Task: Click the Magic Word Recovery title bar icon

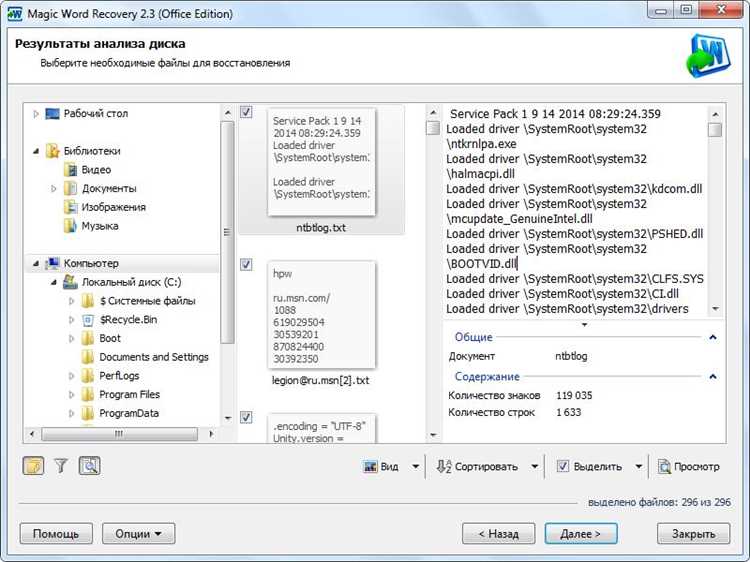Action: coord(14,13)
